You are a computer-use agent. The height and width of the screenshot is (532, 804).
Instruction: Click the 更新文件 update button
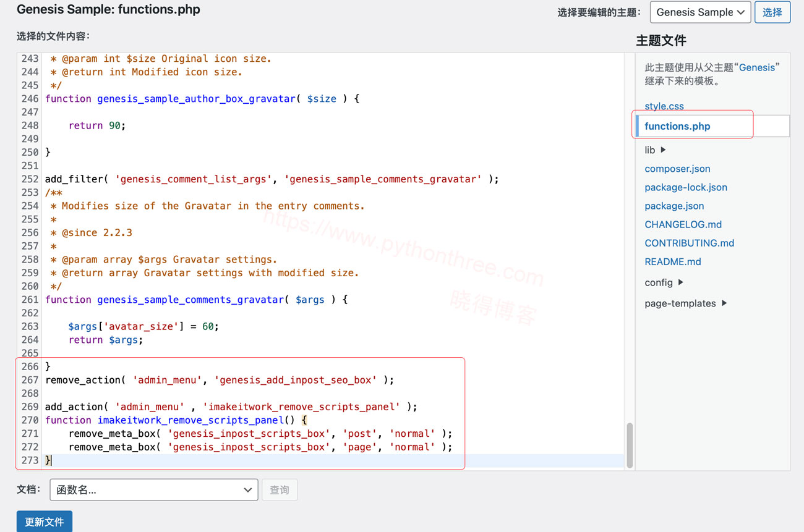pyautogui.click(x=44, y=521)
